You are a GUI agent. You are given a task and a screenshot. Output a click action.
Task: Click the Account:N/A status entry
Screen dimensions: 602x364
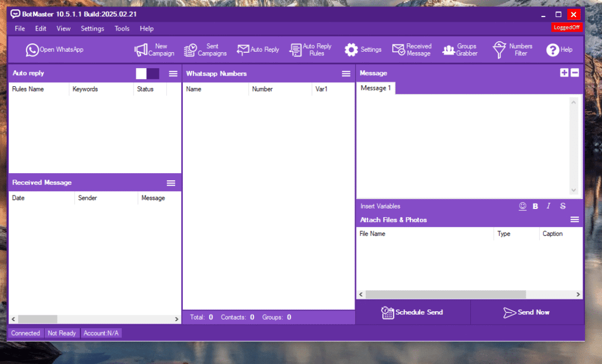101,333
